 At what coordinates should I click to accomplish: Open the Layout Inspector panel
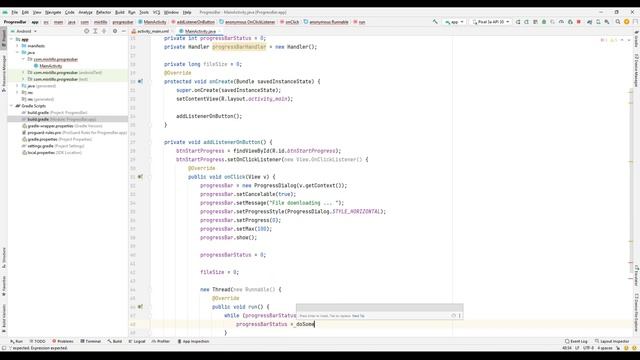(x=612, y=341)
